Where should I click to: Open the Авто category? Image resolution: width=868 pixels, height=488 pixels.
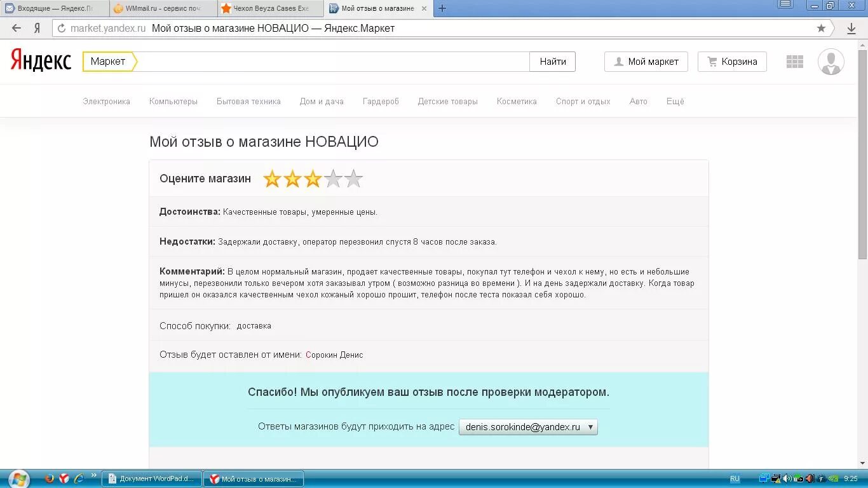click(x=639, y=102)
